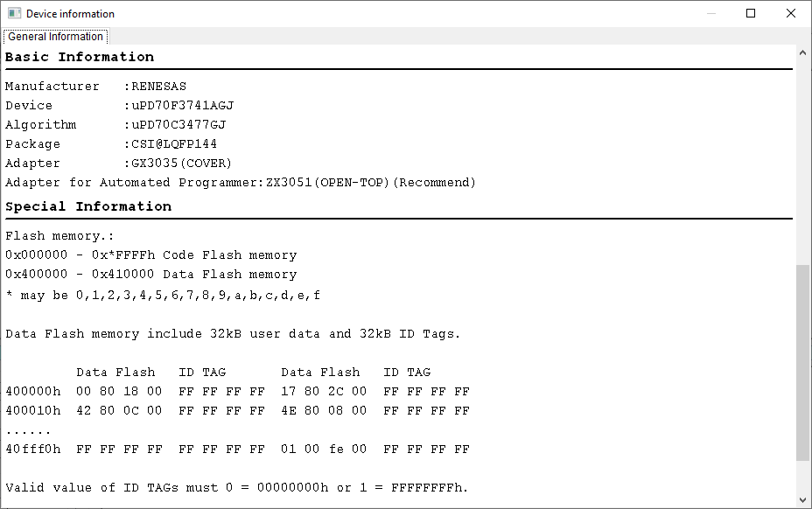Click the RENESAS manufacturer value
The image size is (812, 509).
[x=158, y=87]
